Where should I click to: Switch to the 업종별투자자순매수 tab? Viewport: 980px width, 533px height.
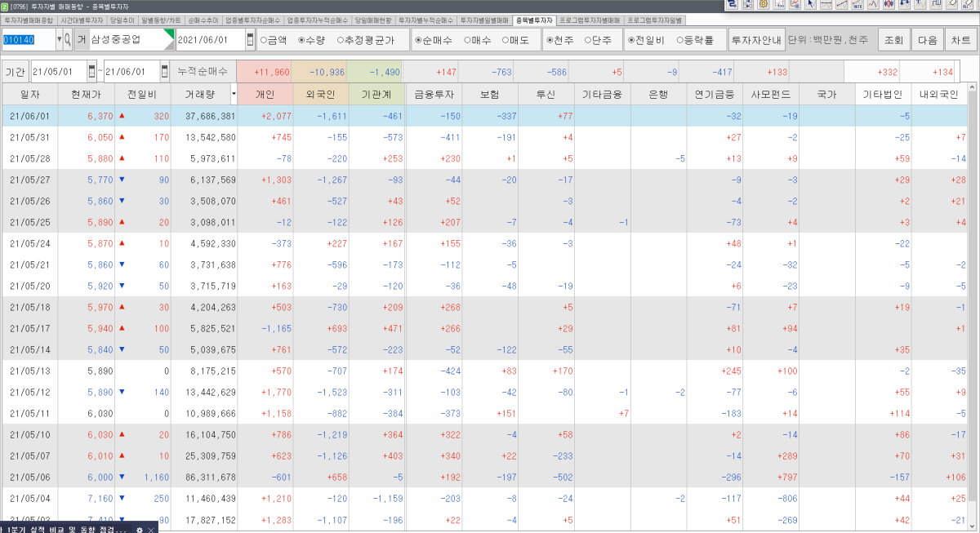(x=253, y=20)
